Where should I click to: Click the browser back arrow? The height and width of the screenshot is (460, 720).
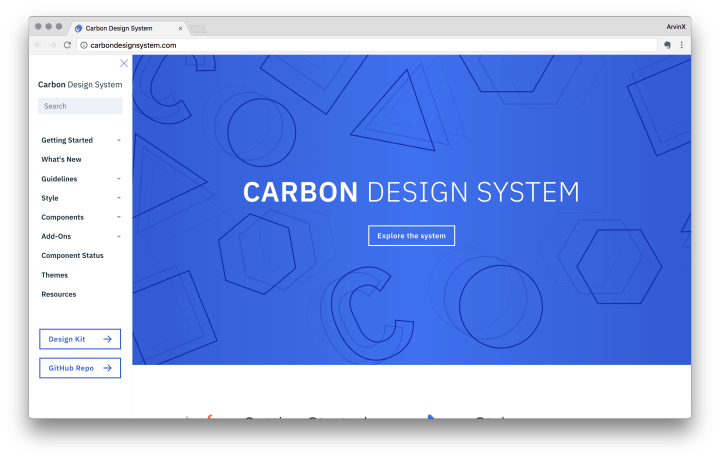click(x=39, y=45)
